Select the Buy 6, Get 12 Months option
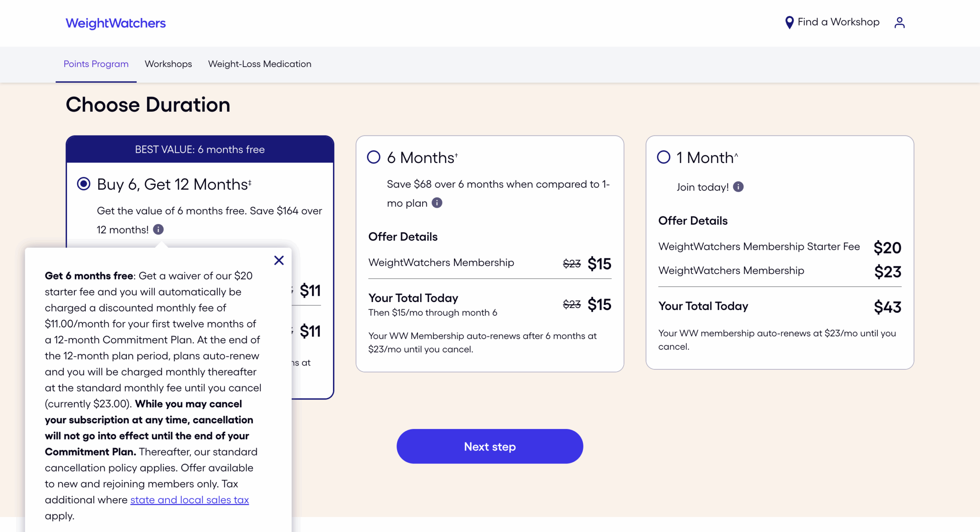 pos(83,184)
